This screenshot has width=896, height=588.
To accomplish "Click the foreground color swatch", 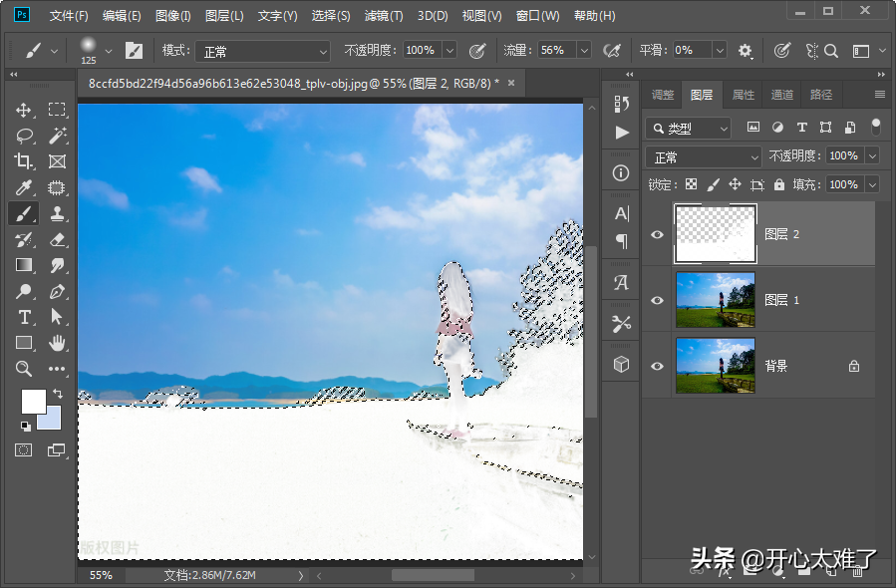I will point(33,402).
